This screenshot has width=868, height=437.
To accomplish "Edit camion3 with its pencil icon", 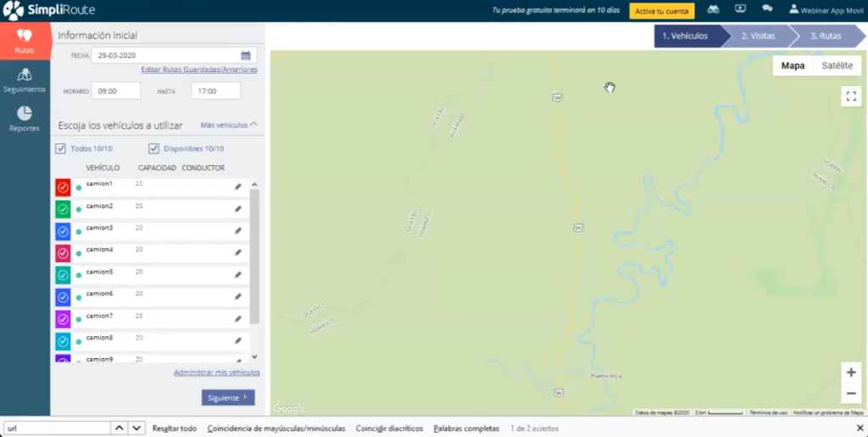I will pos(238,230).
